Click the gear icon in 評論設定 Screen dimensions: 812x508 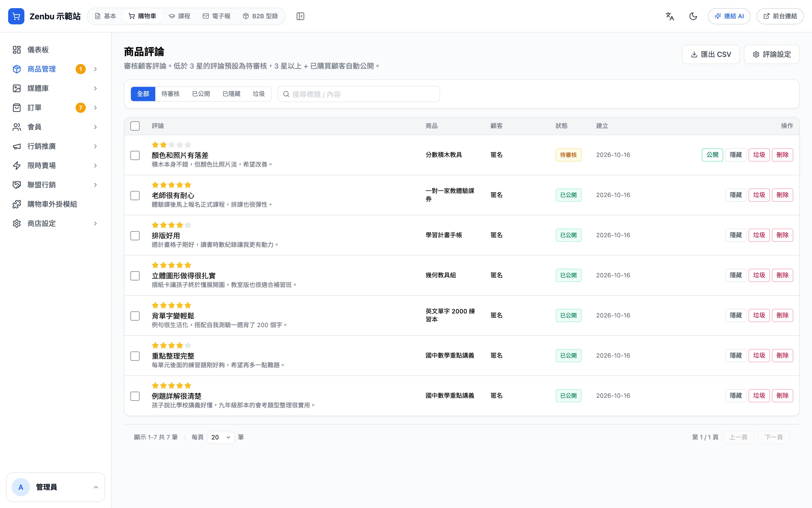[756, 54]
